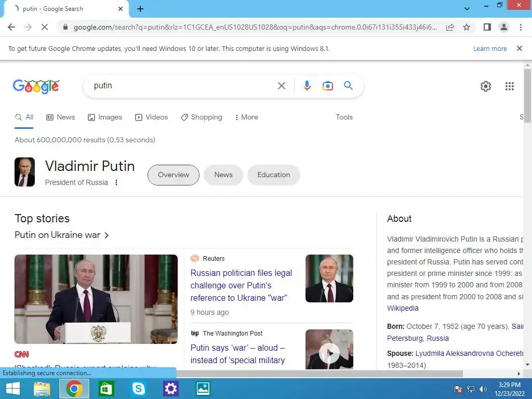The width and height of the screenshot is (532, 399).
Task: Select the Overview chip
Action: (174, 175)
